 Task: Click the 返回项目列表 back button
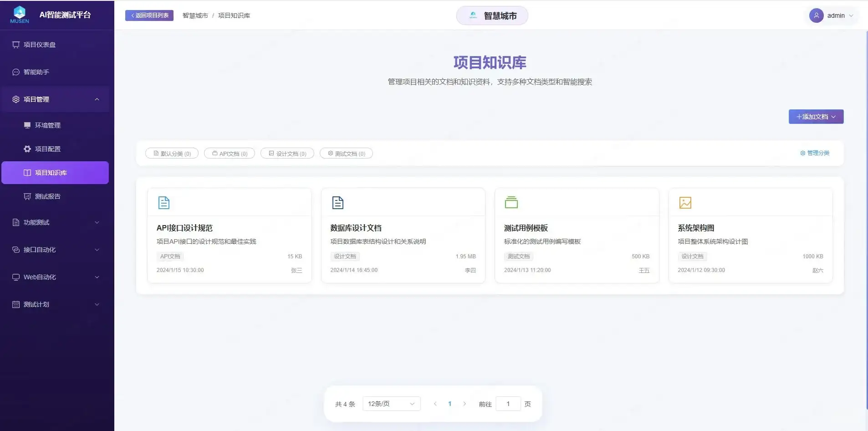tap(149, 15)
